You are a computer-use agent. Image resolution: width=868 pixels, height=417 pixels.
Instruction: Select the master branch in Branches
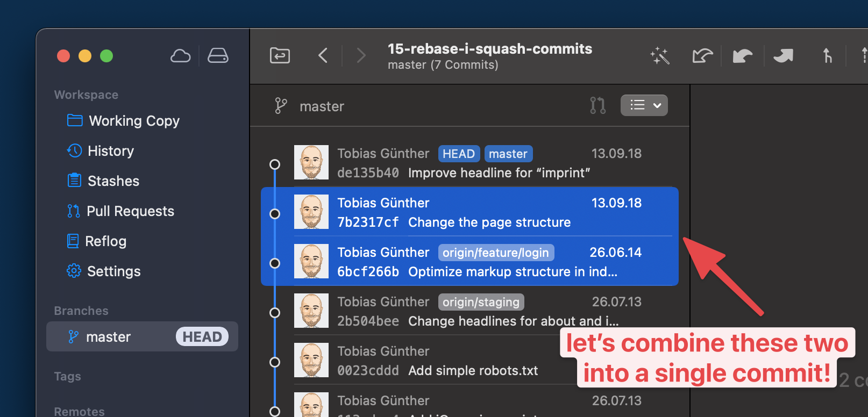click(108, 337)
